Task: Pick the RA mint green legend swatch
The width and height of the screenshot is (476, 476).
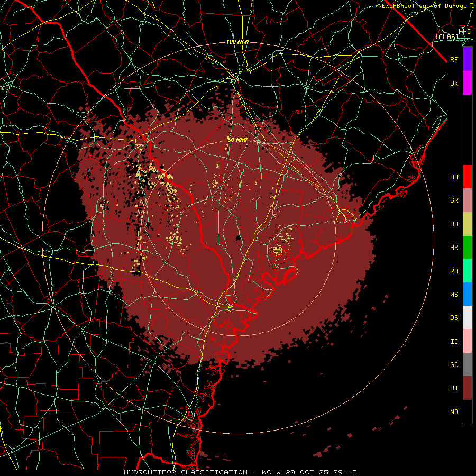Action: (x=467, y=271)
